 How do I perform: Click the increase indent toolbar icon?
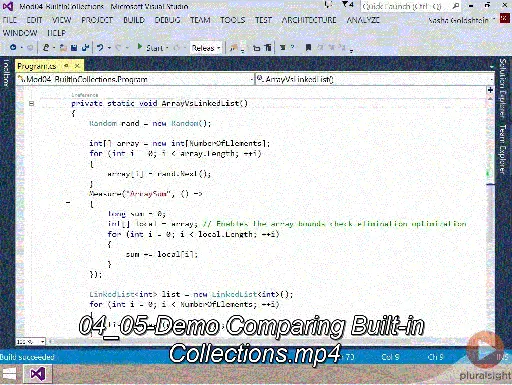pyautogui.click(x=268, y=48)
